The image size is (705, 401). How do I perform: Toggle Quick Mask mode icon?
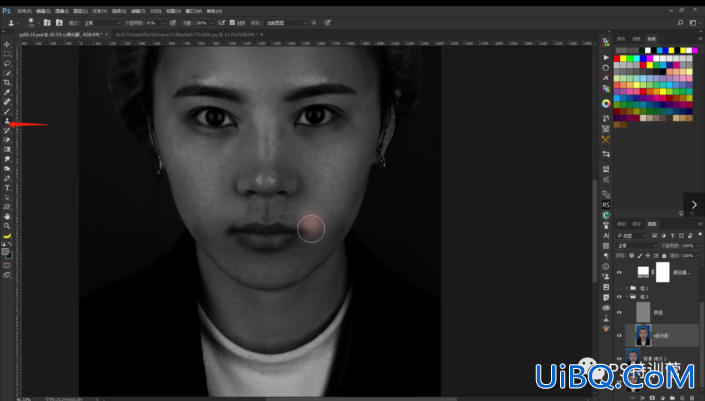(7, 266)
